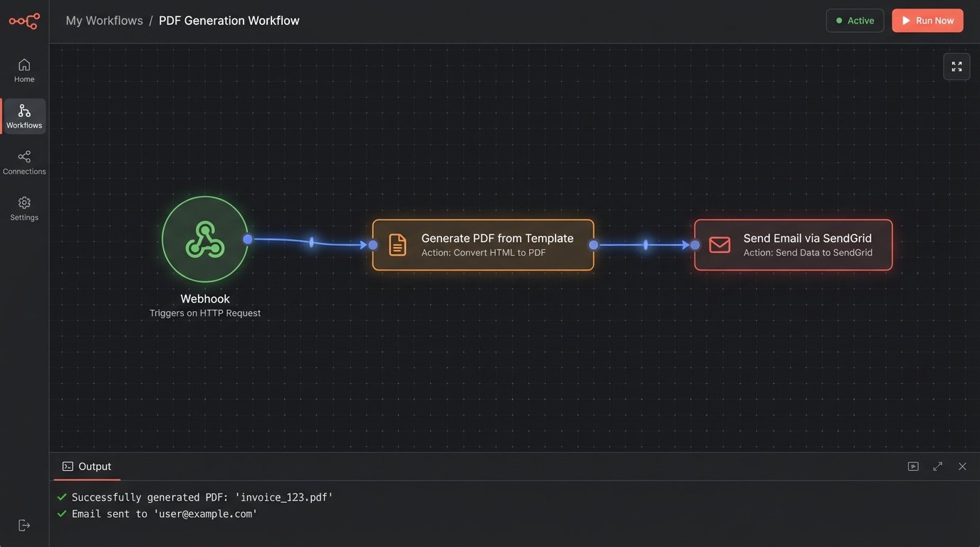
Task: Close the output panel
Action: click(x=962, y=467)
